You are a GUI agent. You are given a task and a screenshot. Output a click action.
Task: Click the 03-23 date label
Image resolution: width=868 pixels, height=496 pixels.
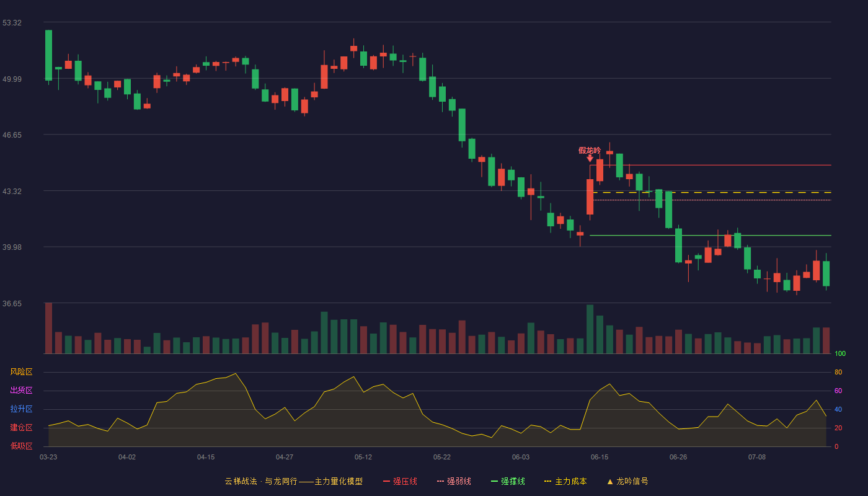48,457
